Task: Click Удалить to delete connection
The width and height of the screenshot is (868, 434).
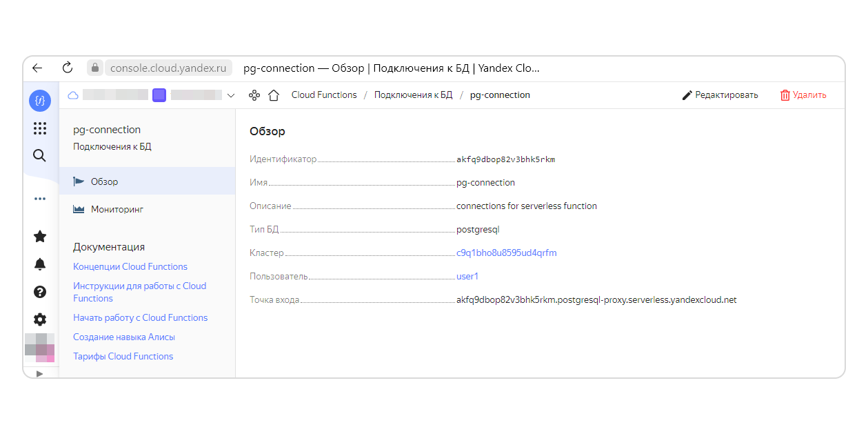Action: coord(803,95)
